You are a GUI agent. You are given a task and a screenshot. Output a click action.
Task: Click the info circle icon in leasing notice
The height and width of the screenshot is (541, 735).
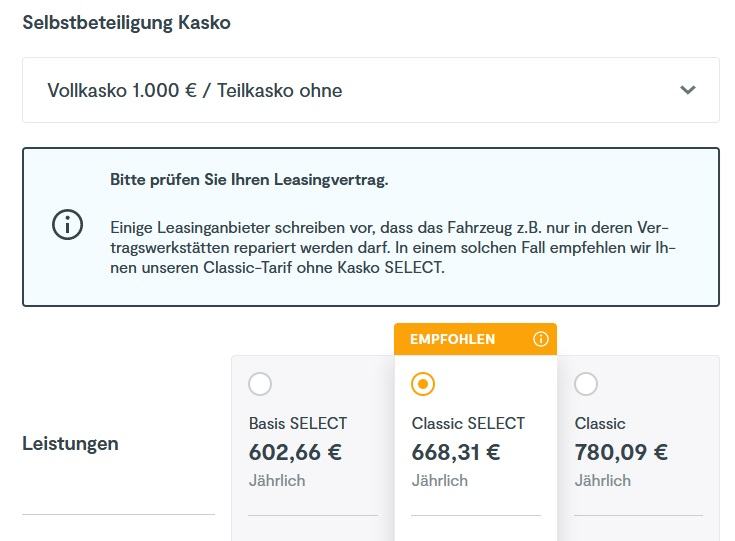click(67, 224)
